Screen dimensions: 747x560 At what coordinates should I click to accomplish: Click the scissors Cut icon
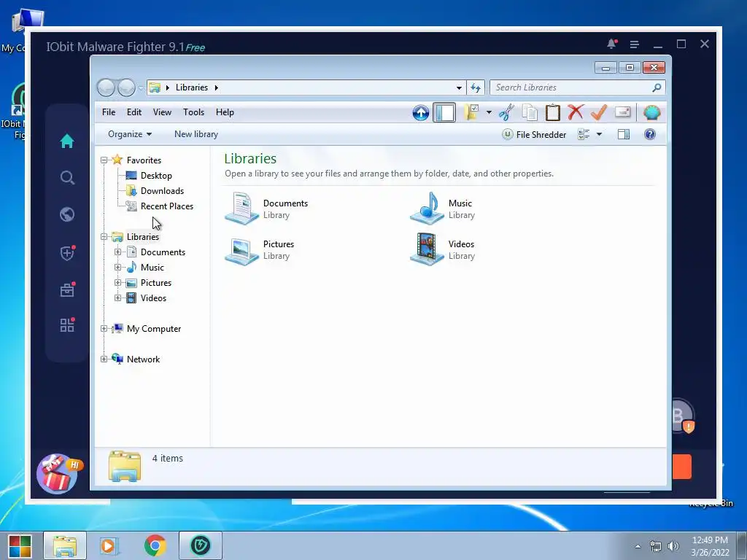coord(506,112)
